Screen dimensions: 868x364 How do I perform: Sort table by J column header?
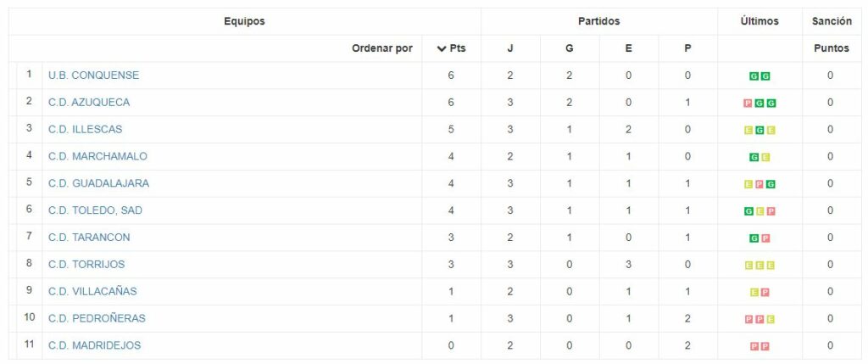click(509, 48)
